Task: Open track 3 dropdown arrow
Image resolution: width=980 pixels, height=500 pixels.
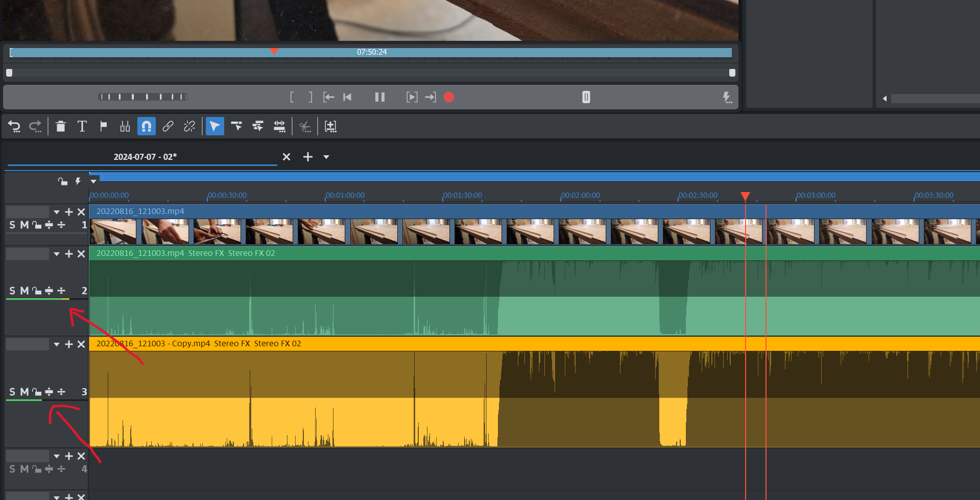Action: [57, 345]
